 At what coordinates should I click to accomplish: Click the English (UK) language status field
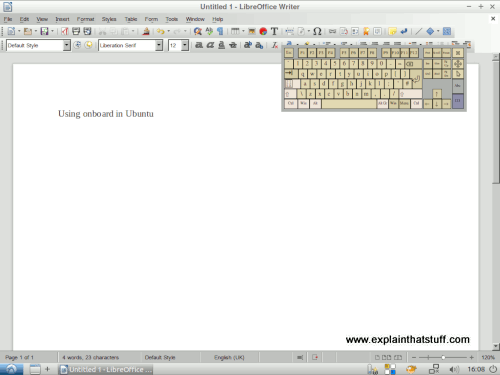229,357
